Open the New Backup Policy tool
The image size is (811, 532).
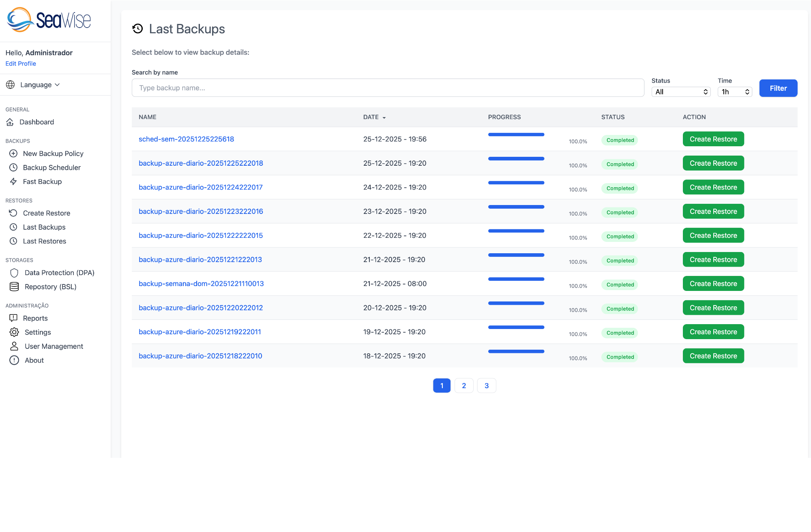[x=53, y=153]
